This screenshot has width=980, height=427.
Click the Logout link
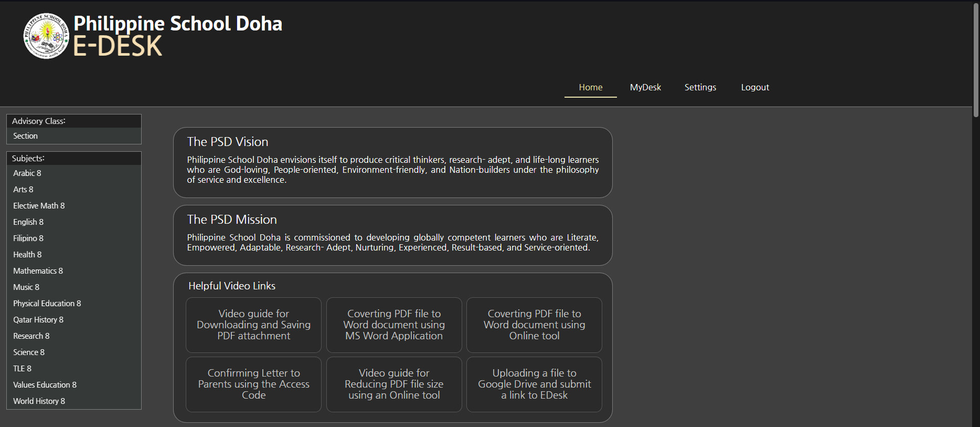point(755,87)
